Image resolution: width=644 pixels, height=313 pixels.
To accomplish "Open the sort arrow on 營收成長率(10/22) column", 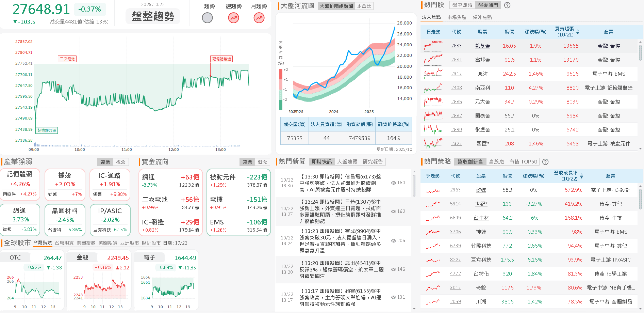I will 582,176.
